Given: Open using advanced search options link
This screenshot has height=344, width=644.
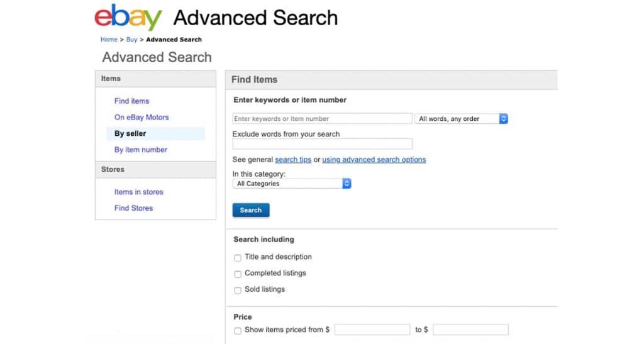Looking at the screenshot, I should [x=374, y=160].
